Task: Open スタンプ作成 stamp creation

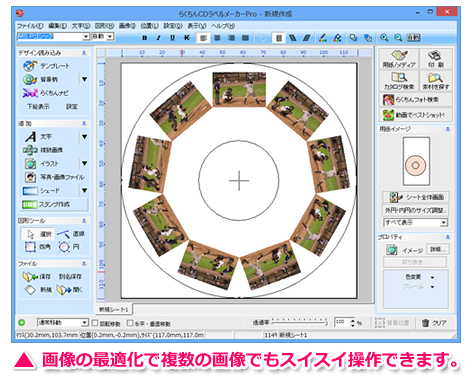Action: [x=55, y=204]
